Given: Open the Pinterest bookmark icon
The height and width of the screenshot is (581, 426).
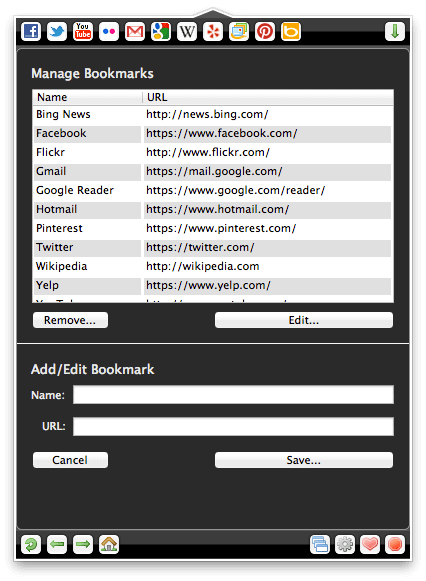Looking at the screenshot, I should [x=265, y=31].
